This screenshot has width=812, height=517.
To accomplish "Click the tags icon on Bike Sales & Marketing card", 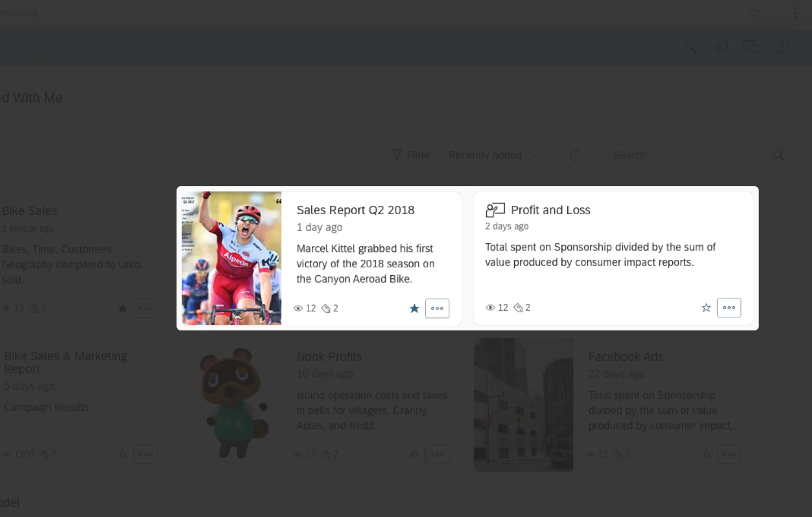I will pyautogui.click(x=43, y=454).
